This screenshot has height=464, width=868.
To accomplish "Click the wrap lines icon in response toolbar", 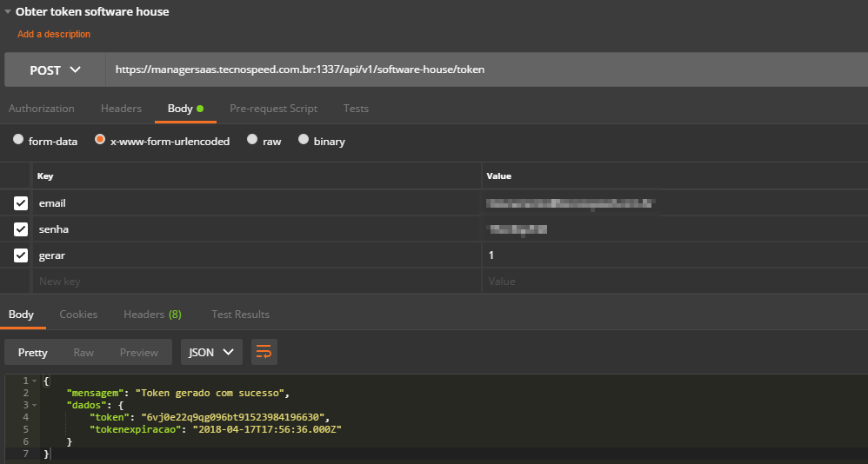I will (x=264, y=352).
